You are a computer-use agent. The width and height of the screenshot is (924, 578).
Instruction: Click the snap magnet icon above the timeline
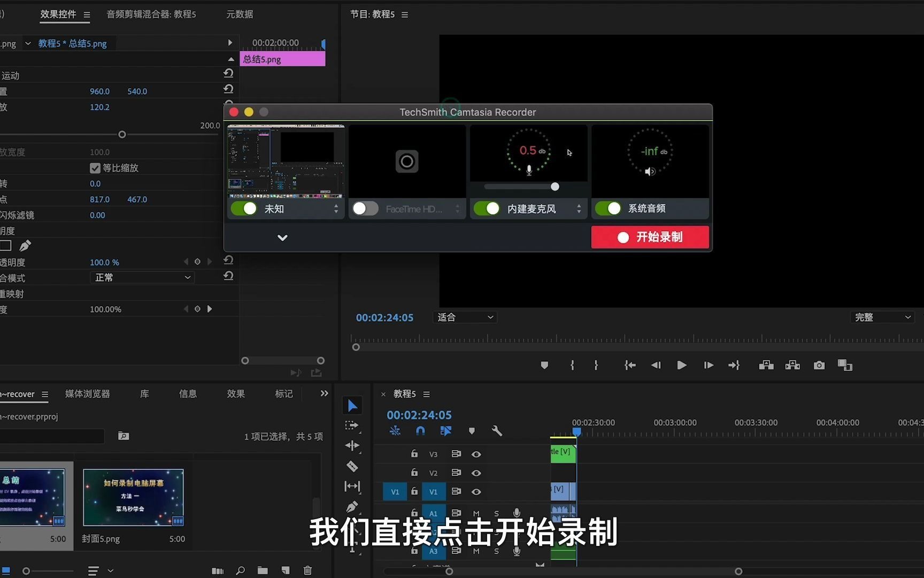tap(420, 431)
